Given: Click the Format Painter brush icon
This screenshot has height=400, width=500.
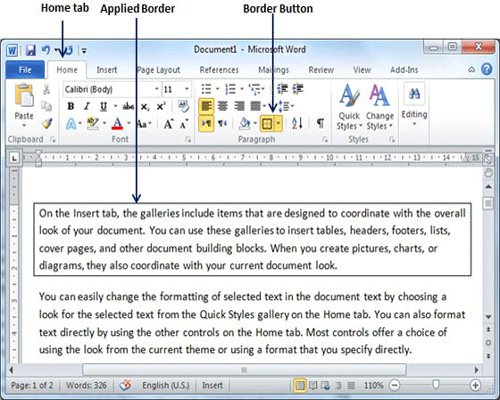Looking at the screenshot, I should point(47,124).
